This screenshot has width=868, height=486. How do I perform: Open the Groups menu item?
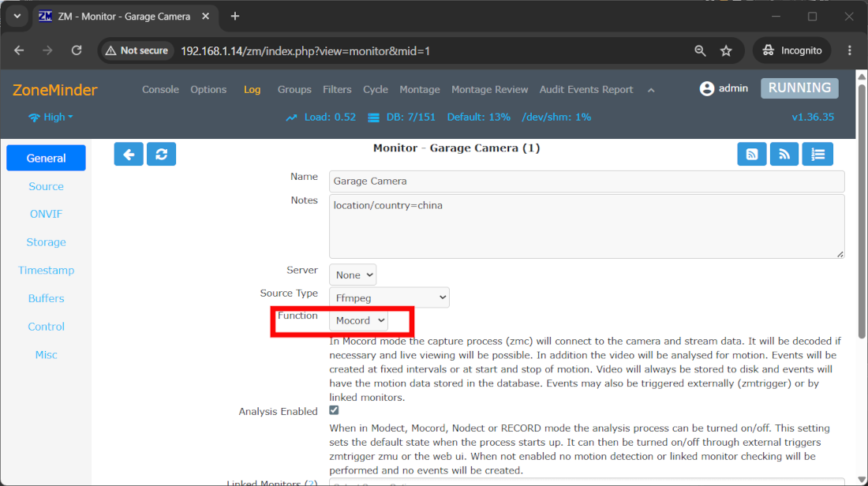tap(294, 90)
